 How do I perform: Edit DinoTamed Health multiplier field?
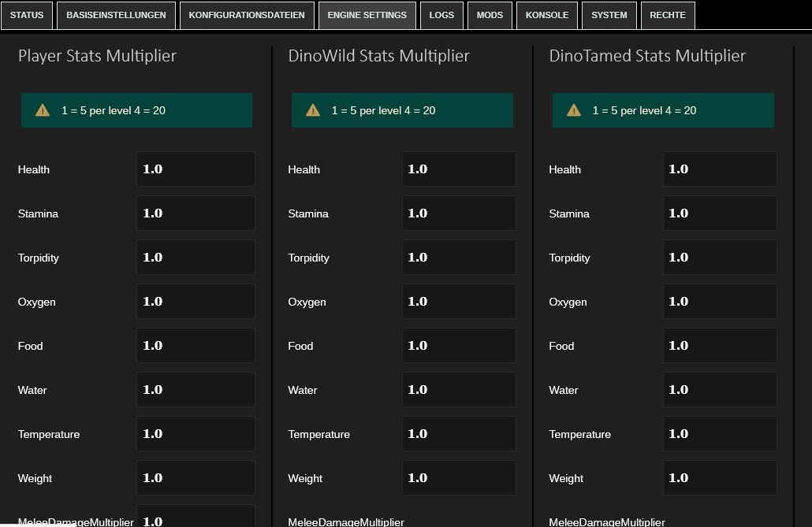tap(720, 169)
